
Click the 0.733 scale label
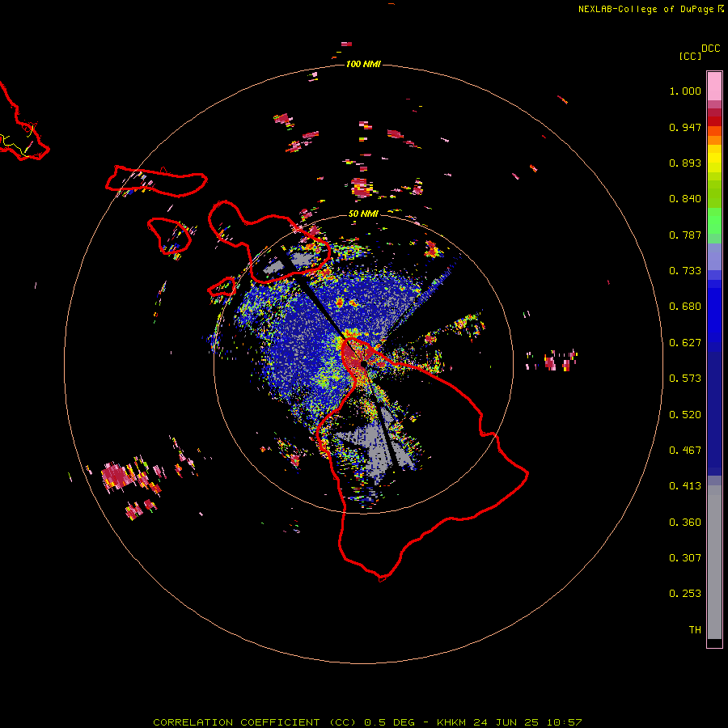(x=685, y=271)
